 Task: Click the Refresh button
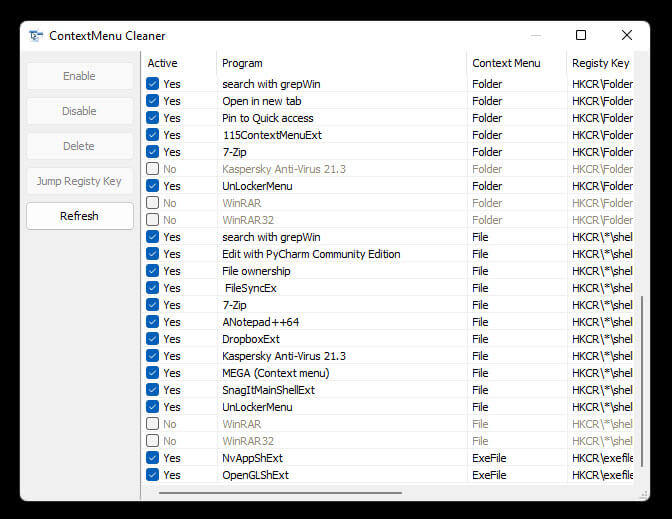point(80,216)
